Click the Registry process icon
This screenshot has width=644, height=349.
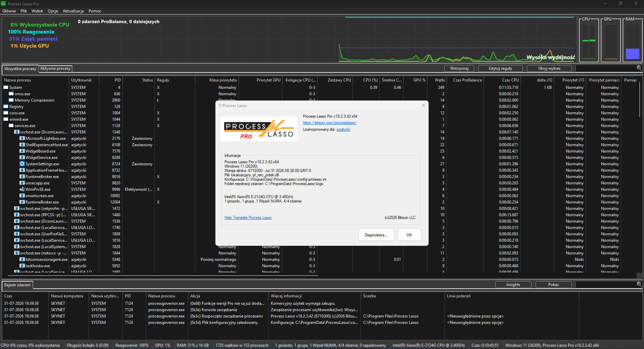tap(6, 107)
